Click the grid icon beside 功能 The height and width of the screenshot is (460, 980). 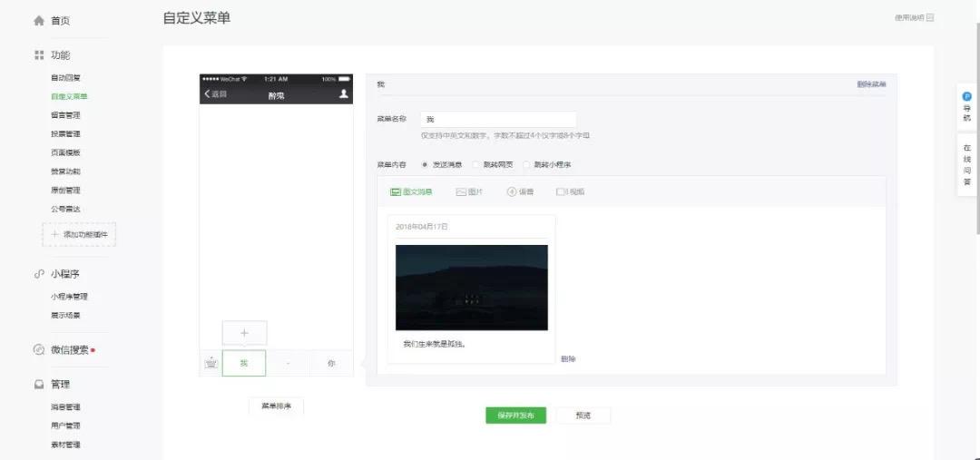click(x=39, y=55)
